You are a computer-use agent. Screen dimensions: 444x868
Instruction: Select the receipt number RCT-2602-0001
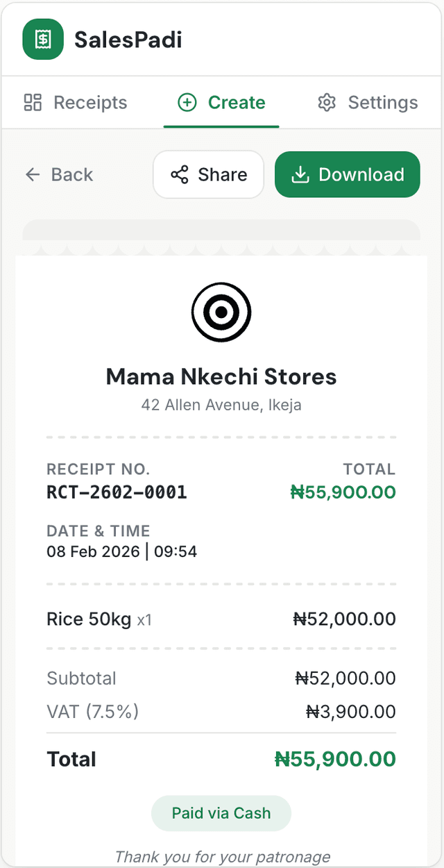117,492
